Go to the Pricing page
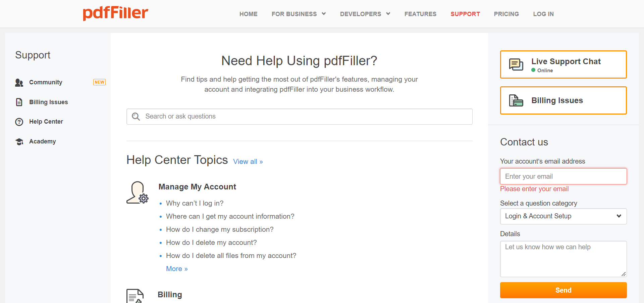Screen dimensions: 644x303 (x=506, y=14)
